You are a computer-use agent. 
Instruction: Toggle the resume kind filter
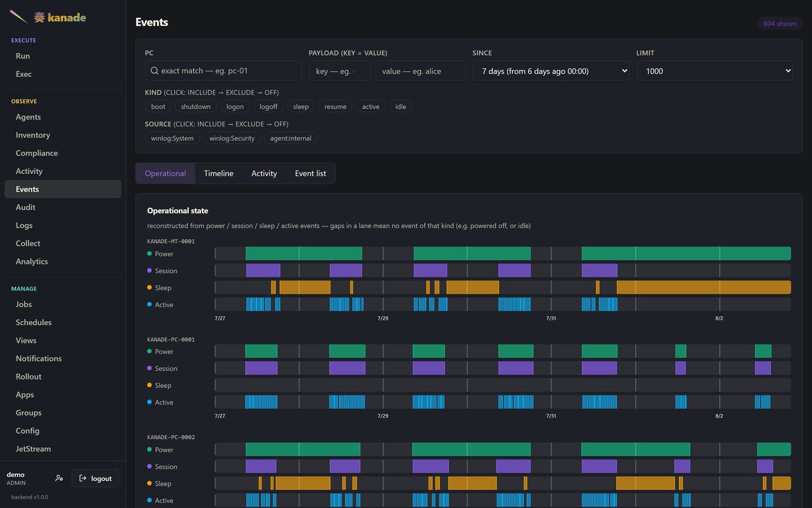point(336,107)
